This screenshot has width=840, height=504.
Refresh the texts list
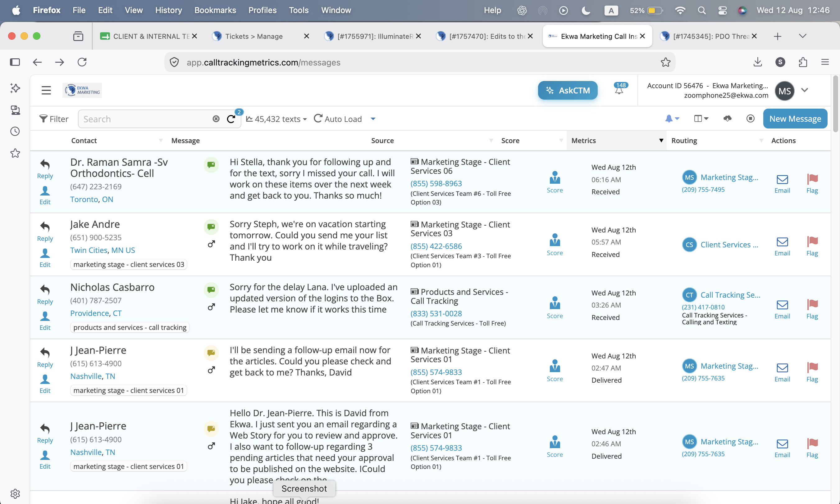point(231,119)
